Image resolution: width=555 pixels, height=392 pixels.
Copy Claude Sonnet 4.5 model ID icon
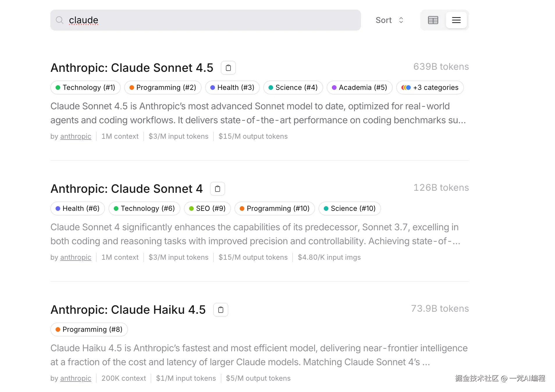point(228,68)
